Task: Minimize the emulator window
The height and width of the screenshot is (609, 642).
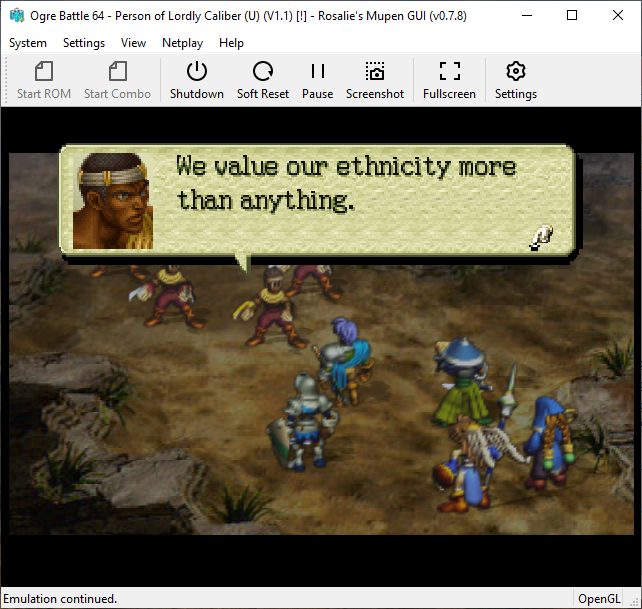Action: tap(527, 16)
